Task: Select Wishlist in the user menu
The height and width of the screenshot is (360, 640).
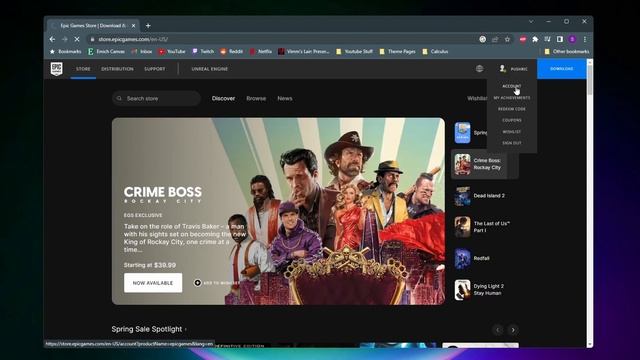Action: 511,132
